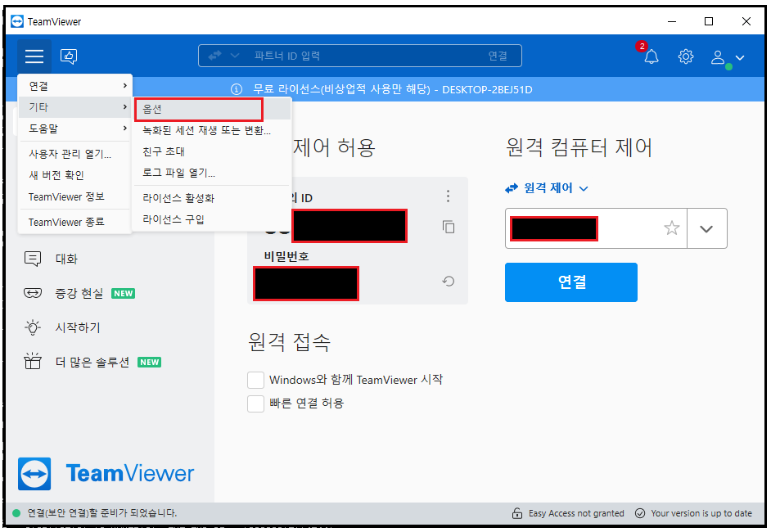Viewport: 771px width, 532px height.
Task: Click the Easy Access padlock icon
Action: click(516, 513)
